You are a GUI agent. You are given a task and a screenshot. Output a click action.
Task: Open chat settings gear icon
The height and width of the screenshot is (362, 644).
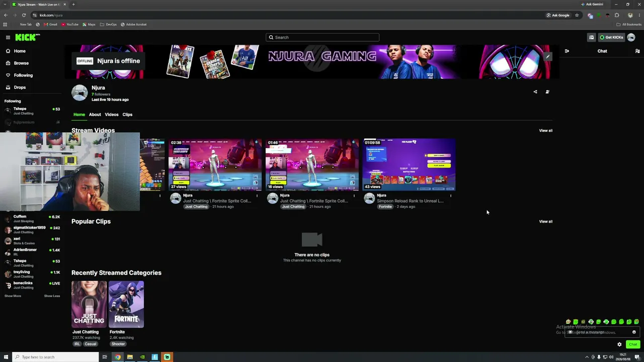tap(619, 344)
